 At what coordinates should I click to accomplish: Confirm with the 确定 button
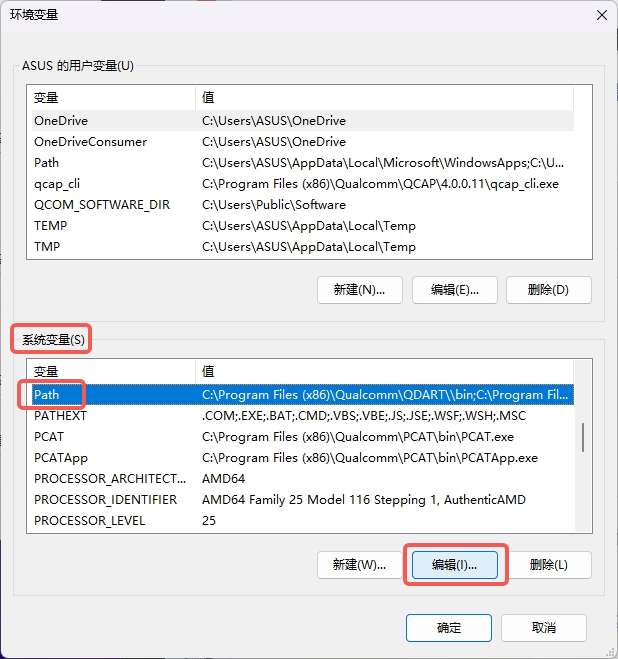coord(449,628)
